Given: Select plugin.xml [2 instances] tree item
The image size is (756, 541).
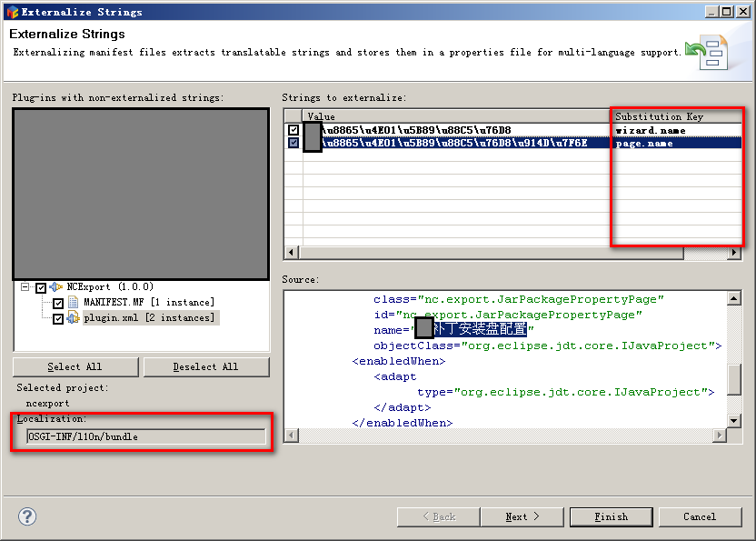Looking at the screenshot, I should [150, 318].
